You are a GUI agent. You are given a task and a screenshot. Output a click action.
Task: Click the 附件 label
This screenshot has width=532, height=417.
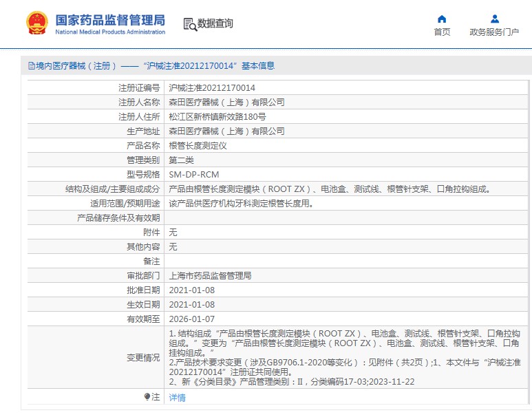[151, 233]
